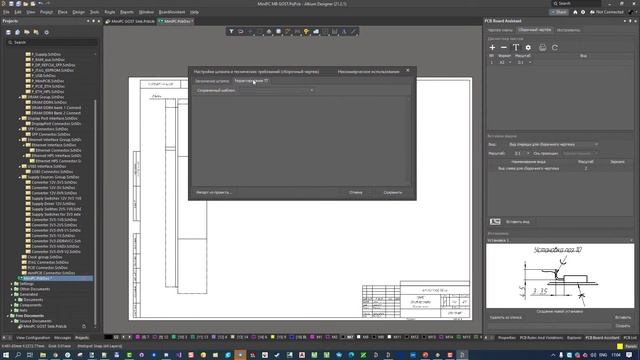This screenshot has width=640, height=360.
Task: Expand the Other Documents folder
Action: pos(11,289)
